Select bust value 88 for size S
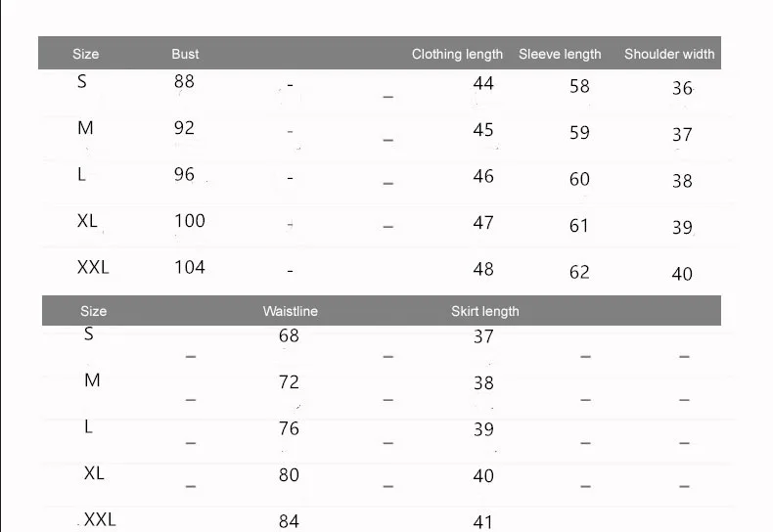773x532 pixels. coord(184,81)
